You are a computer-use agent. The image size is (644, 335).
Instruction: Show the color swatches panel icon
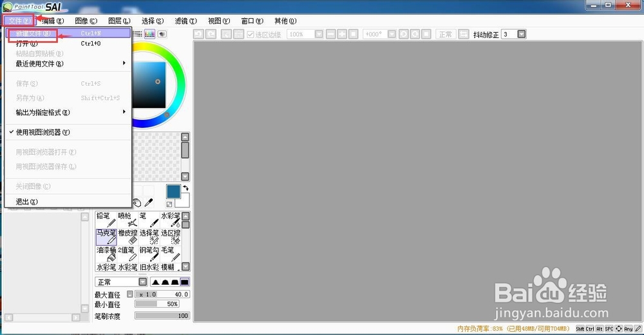click(x=150, y=34)
